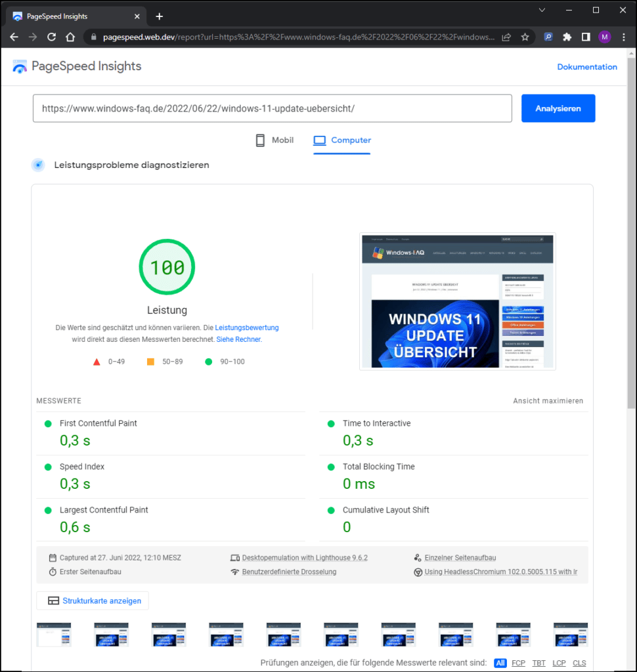637x672 pixels.
Task: Filter audits by TBT
Action: (x=538, y=663)
